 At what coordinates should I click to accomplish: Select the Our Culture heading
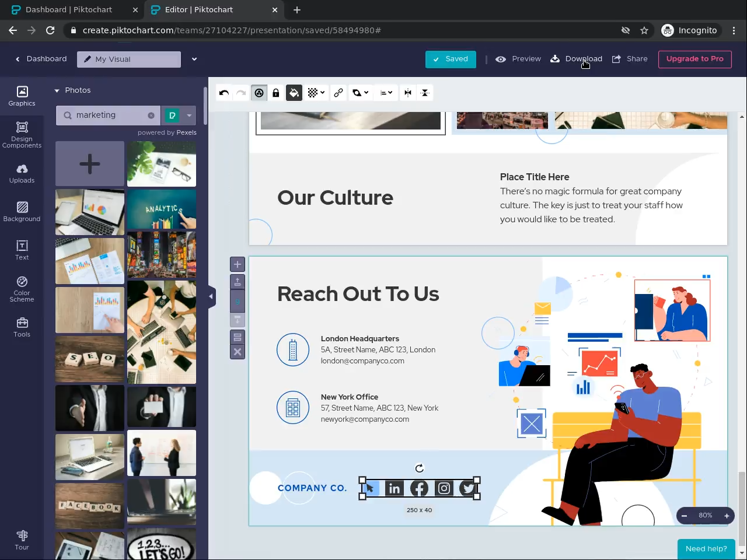click(x=336, y=198)
